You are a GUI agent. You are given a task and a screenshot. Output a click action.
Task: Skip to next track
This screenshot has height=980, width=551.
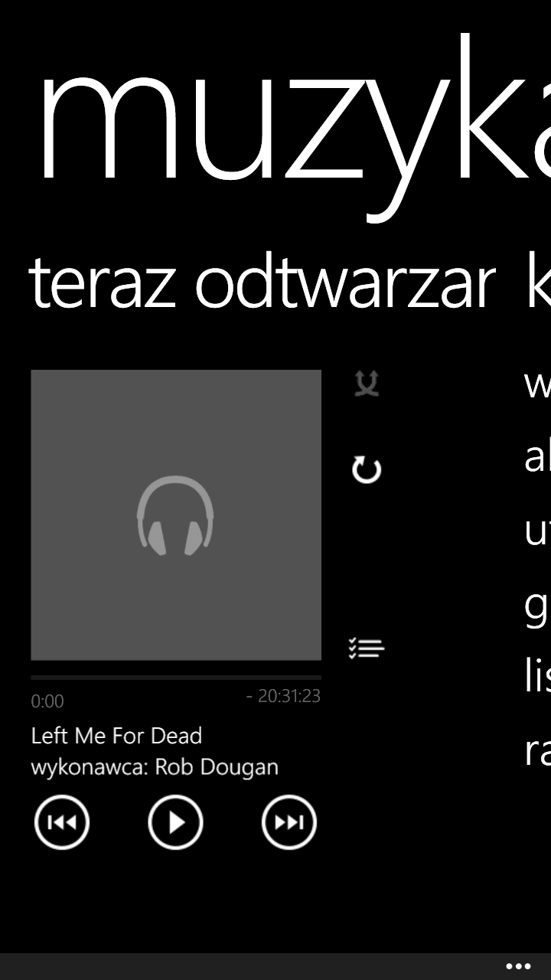pos(289,822)
